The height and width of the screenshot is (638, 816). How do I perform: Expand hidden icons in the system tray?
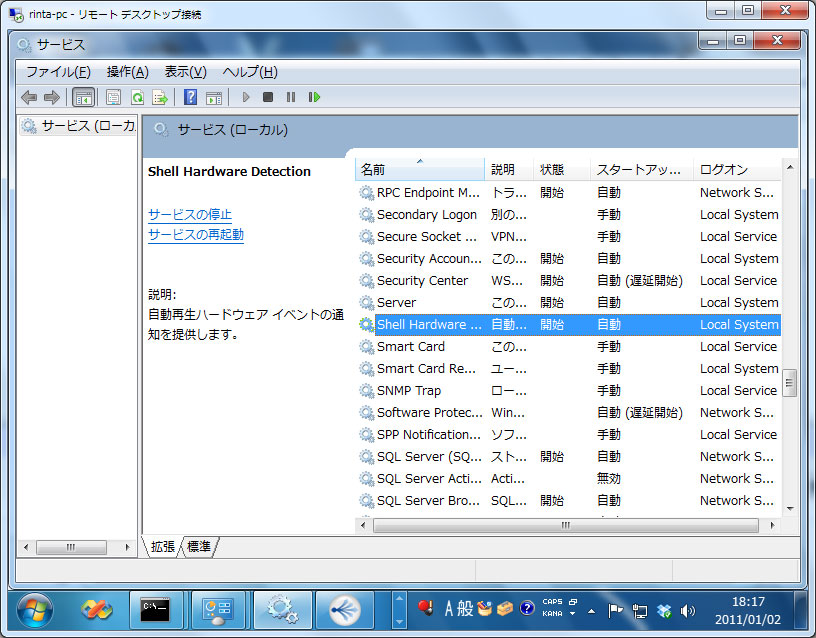click(x=591, y=611)
